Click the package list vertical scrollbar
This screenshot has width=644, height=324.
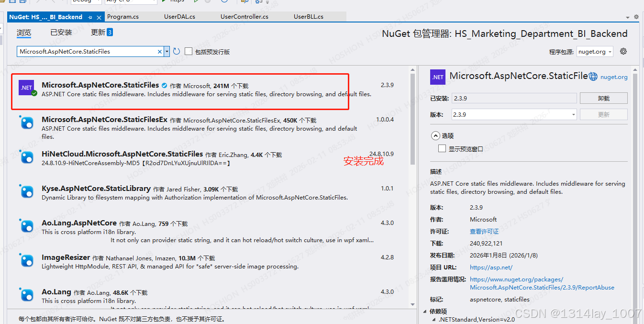click(412, 120)
